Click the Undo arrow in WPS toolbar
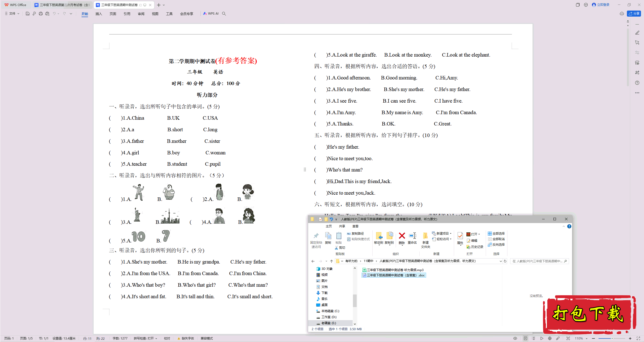644x342 pixels. point(54,14)
